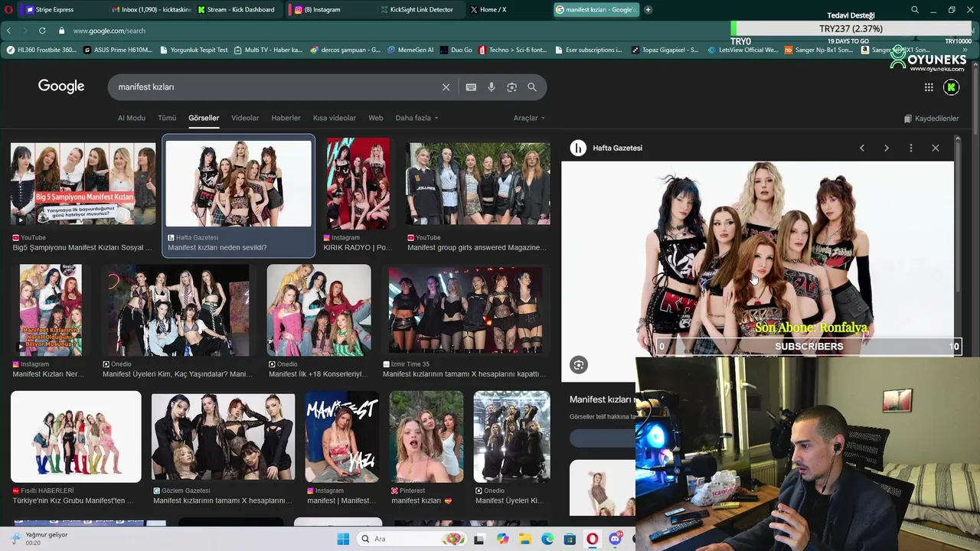This screenshot has height=551, width=980.
Task: Open the Pinterest manifest kızları thumbnail
Action: 426,437
